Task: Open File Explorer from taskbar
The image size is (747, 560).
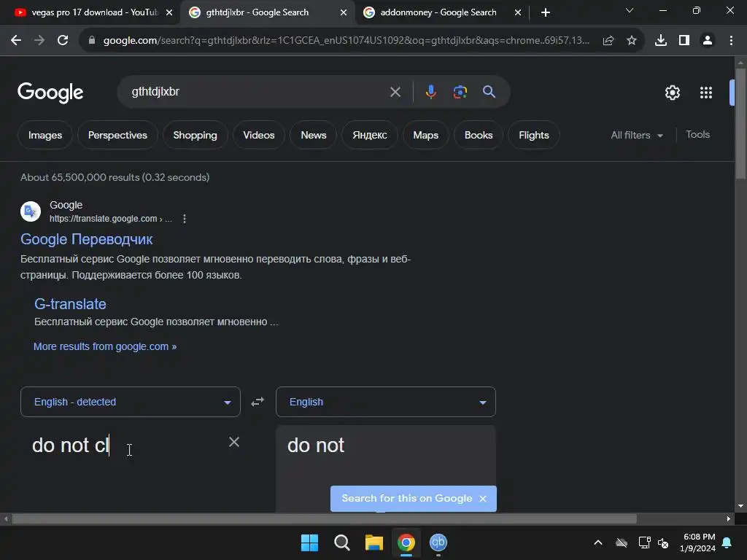Action: click(x=374, y=542)
